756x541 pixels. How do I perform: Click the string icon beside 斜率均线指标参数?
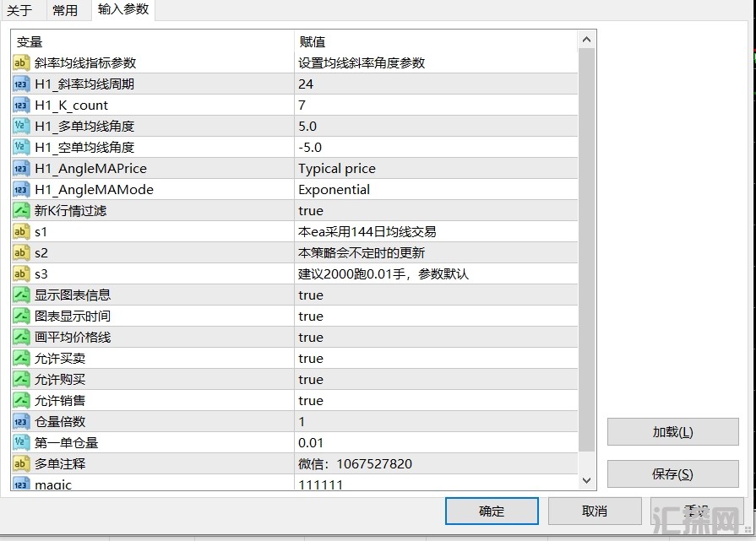(22, 63)
